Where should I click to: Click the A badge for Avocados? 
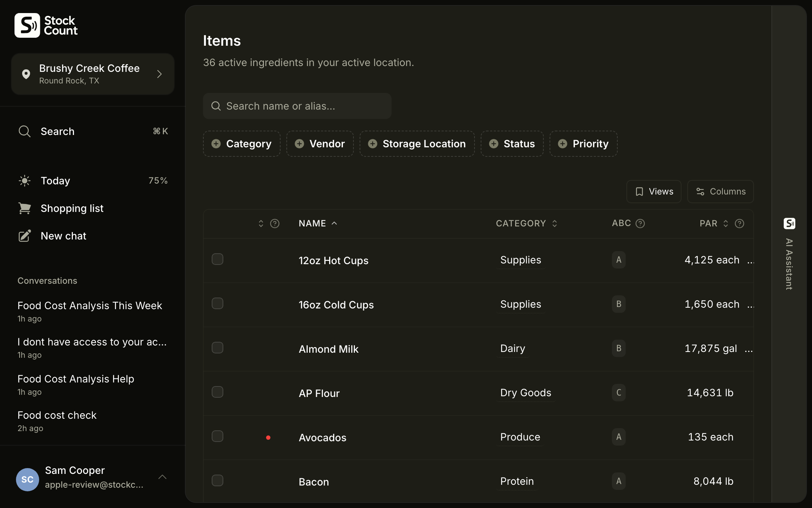click(619, 437)
